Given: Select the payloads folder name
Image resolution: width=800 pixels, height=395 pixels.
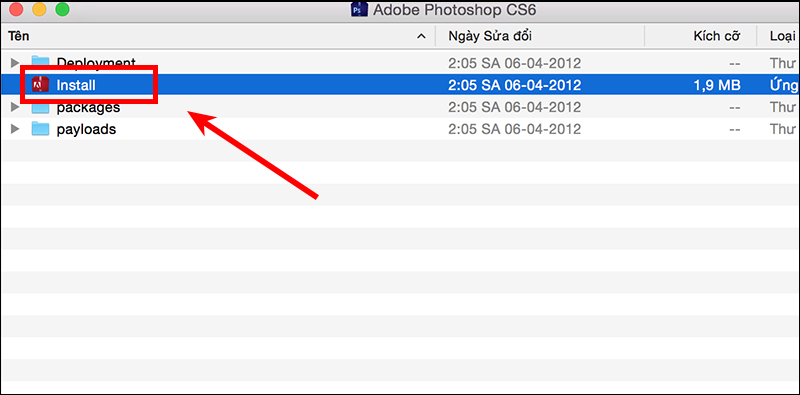Looking at the screenshot, I should (86, 130).
